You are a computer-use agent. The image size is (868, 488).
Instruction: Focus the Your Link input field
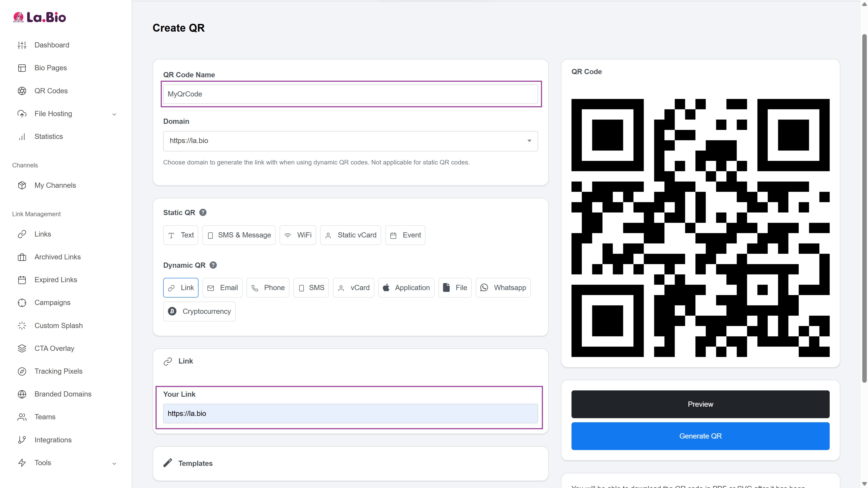point(350,414)
